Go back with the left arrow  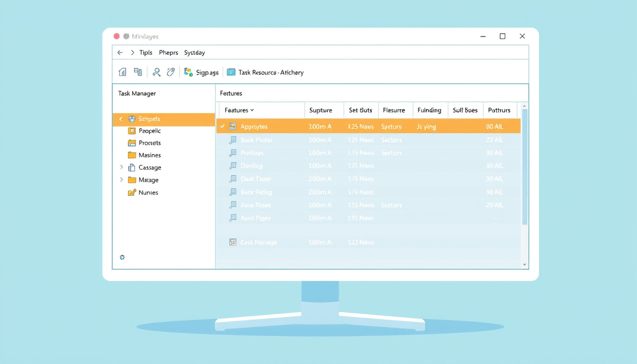pos(120,53)
